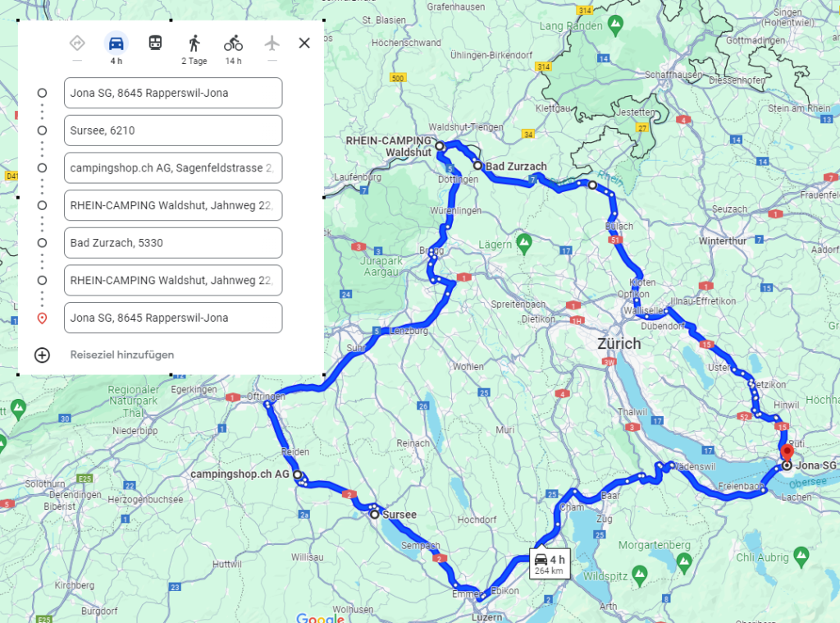This screenshot has width=840, height=623.
Task: Select the Bad Zurzach waypoint on map
Action: 477,165
